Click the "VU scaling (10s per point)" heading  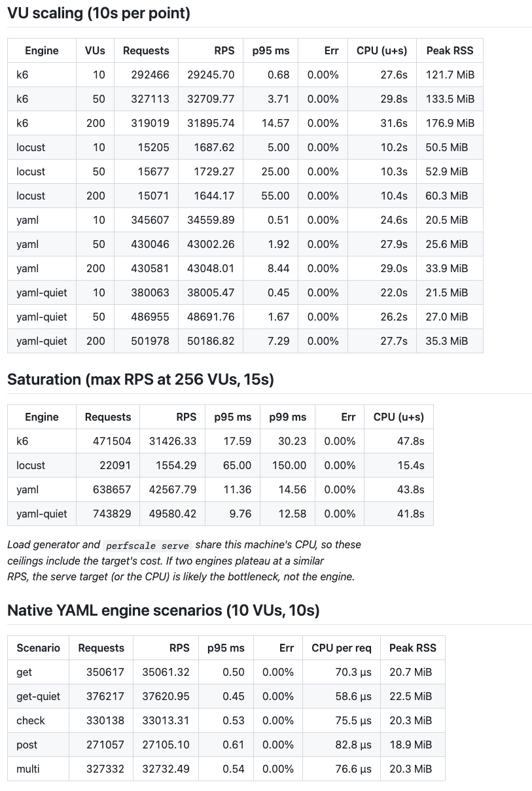pyautogui.click(x=99, y=12)
